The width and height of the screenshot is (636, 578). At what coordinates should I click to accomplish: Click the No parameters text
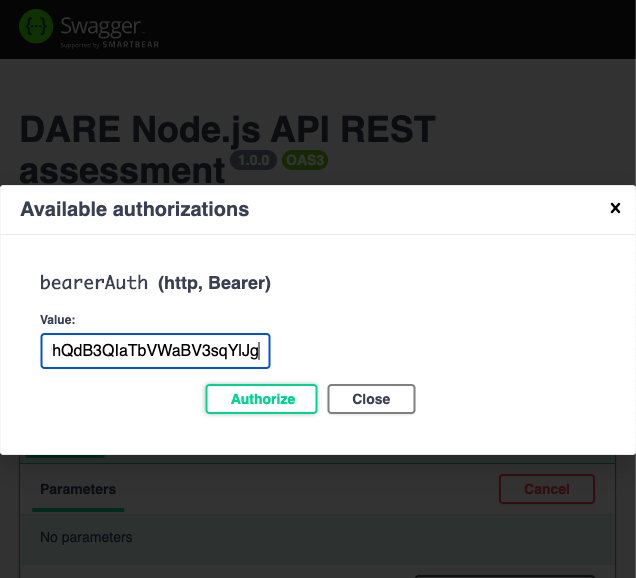(x=86, y=537)
